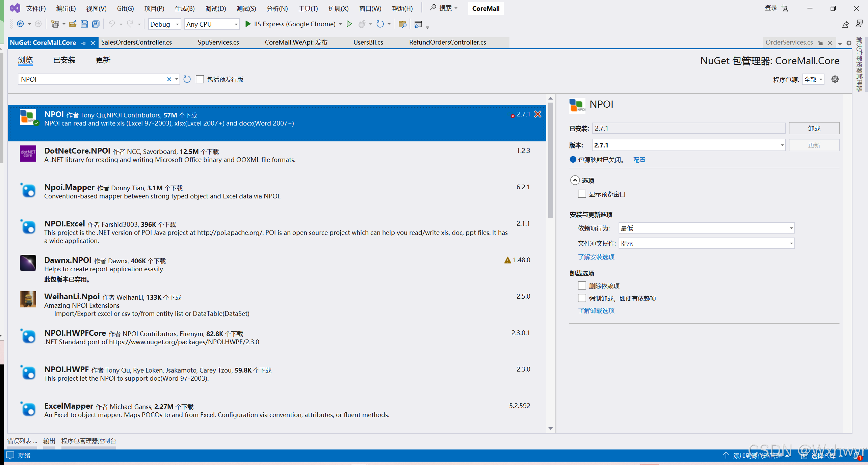Click package list scrollbar down arrow
Image resolution: width=868 pixels, height=465 pixels.
[551, 429]
